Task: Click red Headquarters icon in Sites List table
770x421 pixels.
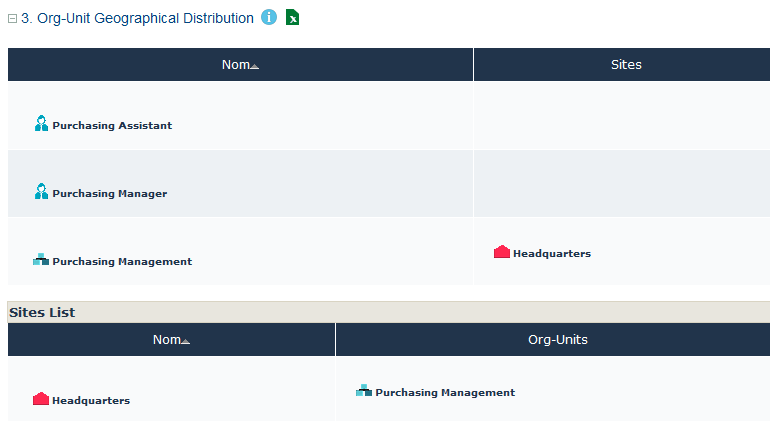Action: (41, 399)
